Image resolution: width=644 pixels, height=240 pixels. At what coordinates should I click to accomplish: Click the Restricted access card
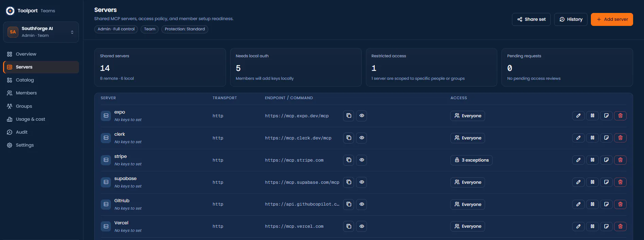click(x=432, y=67)
